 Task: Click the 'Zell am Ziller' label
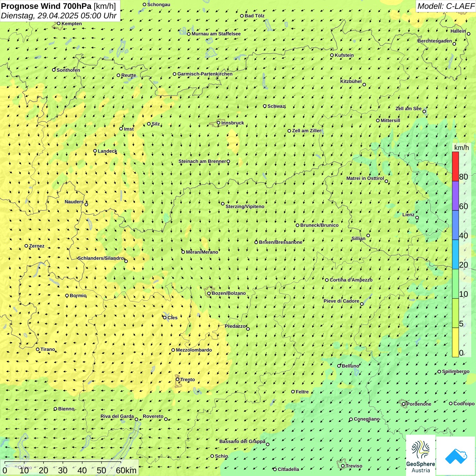pos(307,131)
